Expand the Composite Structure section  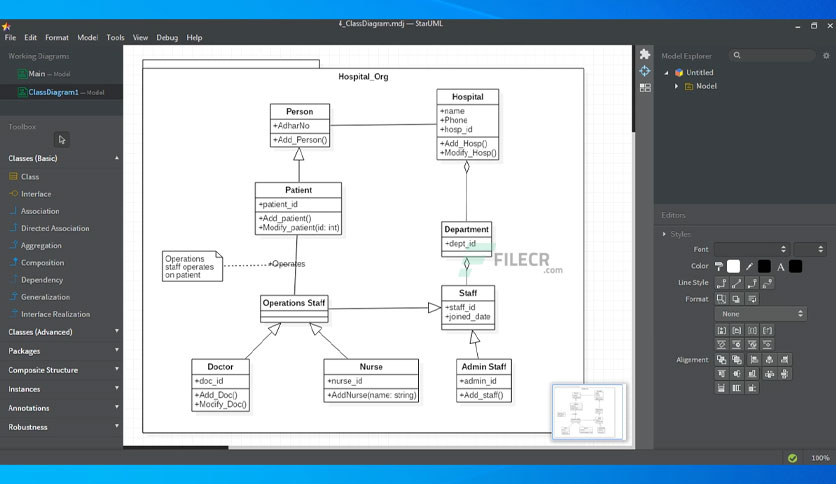[117, 369]
